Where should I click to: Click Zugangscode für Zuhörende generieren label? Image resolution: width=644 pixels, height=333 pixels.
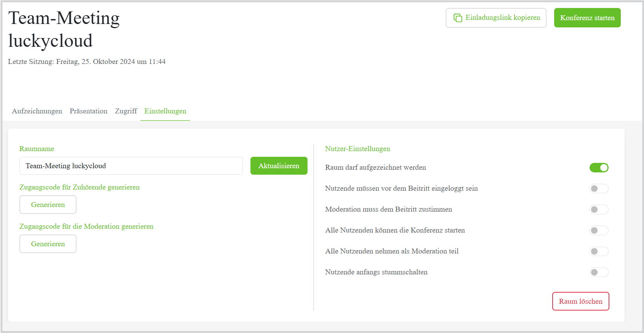(80, 187)
